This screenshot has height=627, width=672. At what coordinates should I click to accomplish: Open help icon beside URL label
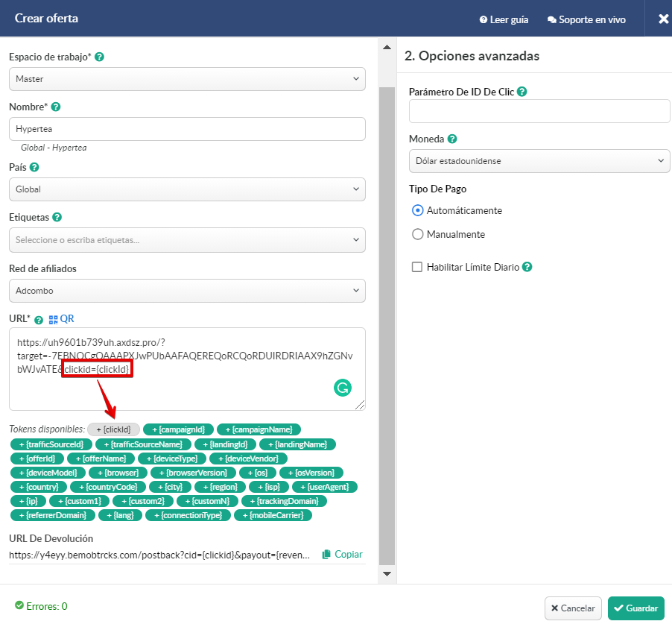[39, 320]
